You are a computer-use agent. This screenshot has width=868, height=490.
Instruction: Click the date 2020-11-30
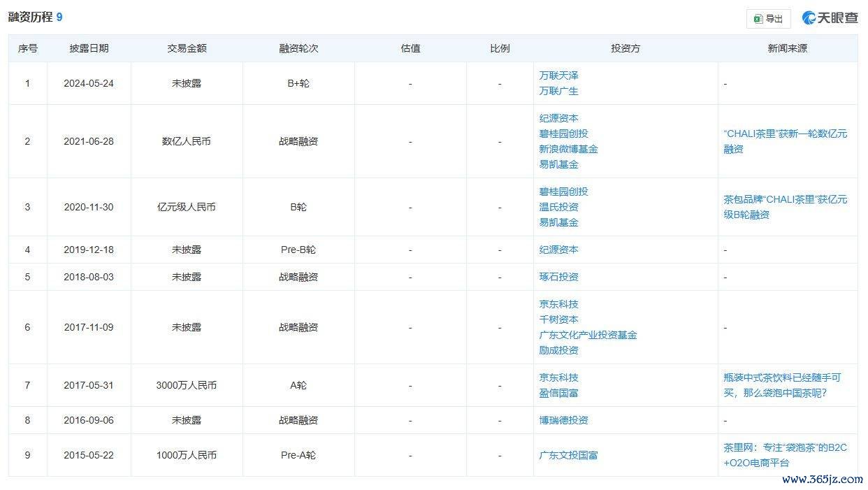(89, 207)
